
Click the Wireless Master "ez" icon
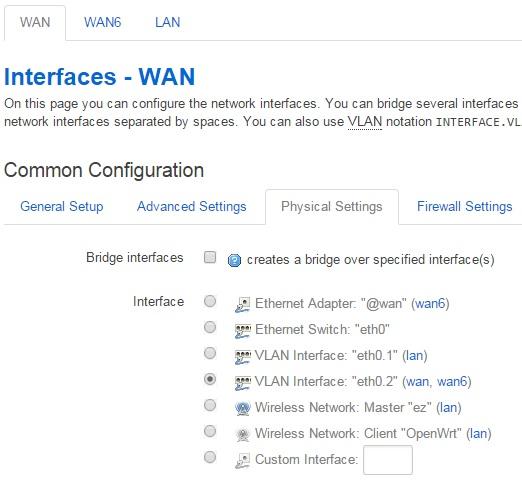pos(242,408)
